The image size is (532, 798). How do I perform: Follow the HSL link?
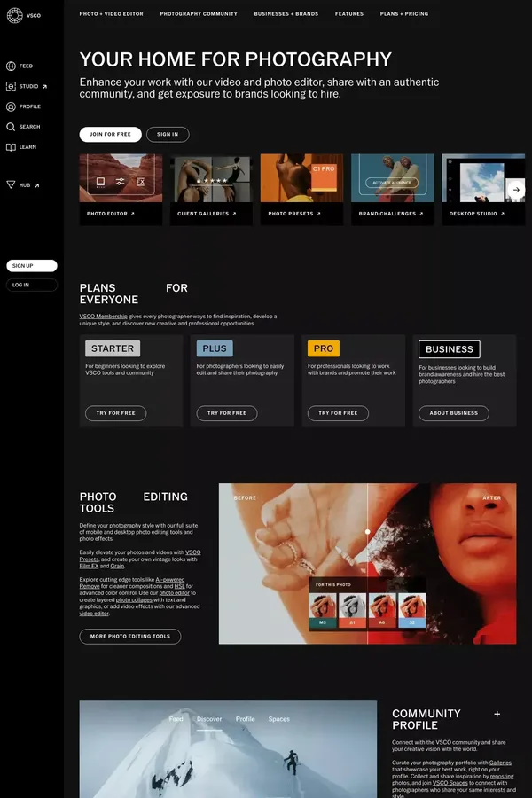tap(179, 586)
